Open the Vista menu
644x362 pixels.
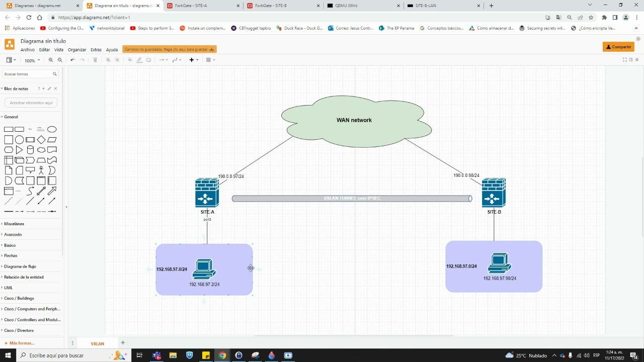59,50
